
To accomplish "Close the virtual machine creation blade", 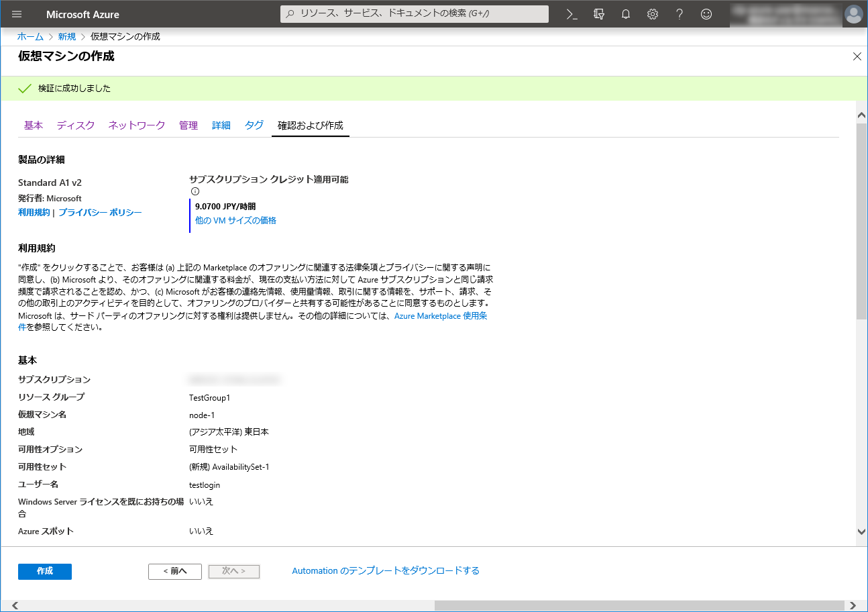I will [x=857, y=56].
